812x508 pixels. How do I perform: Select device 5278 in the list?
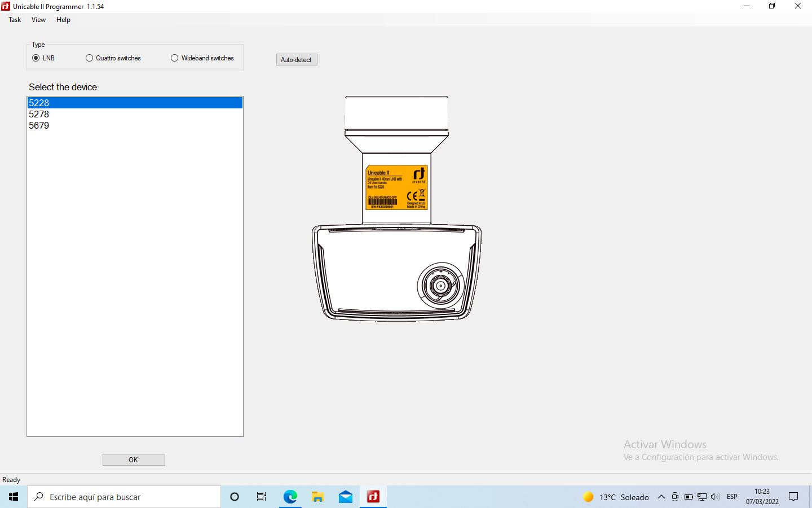(x=39, y=114)
